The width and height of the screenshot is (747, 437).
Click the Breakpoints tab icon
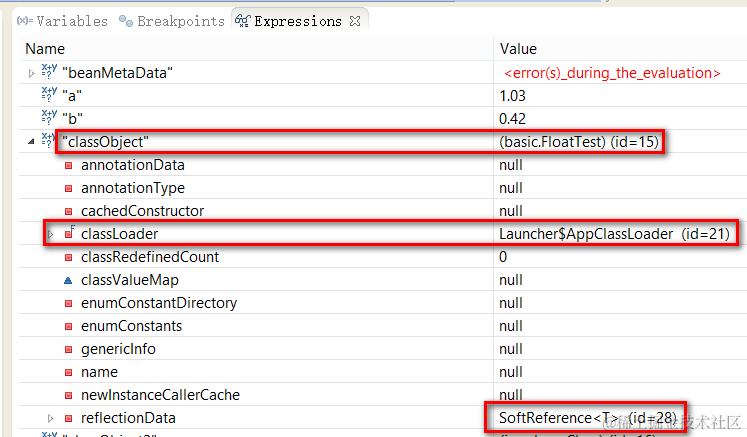[126, 21]
